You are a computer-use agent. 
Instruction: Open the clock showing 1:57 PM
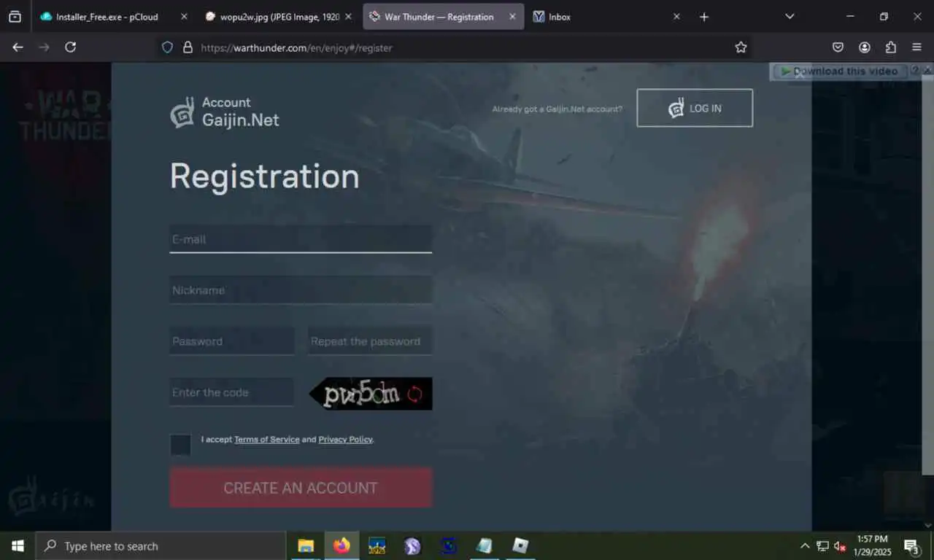873,545
